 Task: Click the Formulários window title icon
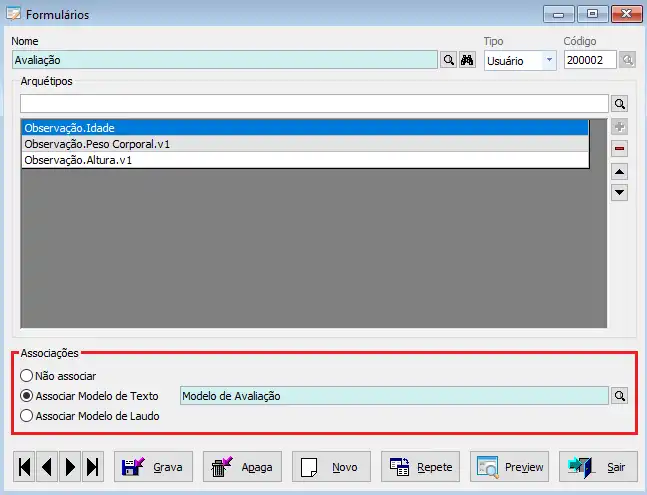13,14
